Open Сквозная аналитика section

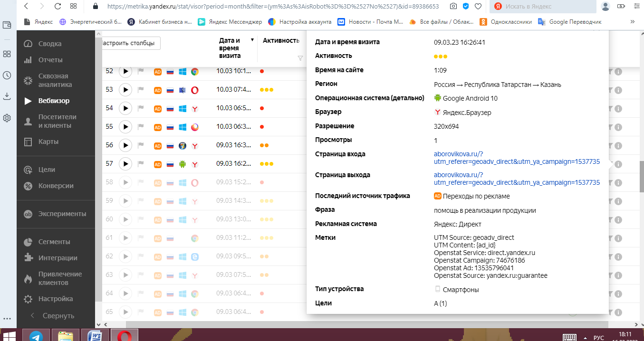pos(56,80)
